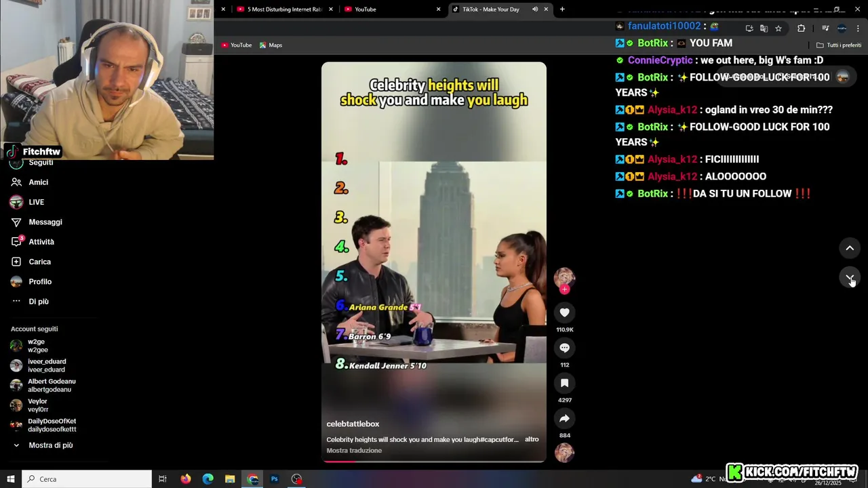Click Mostra traduzione under caption
Viewport: 868px width, 488px height.
tap(354, 451)
